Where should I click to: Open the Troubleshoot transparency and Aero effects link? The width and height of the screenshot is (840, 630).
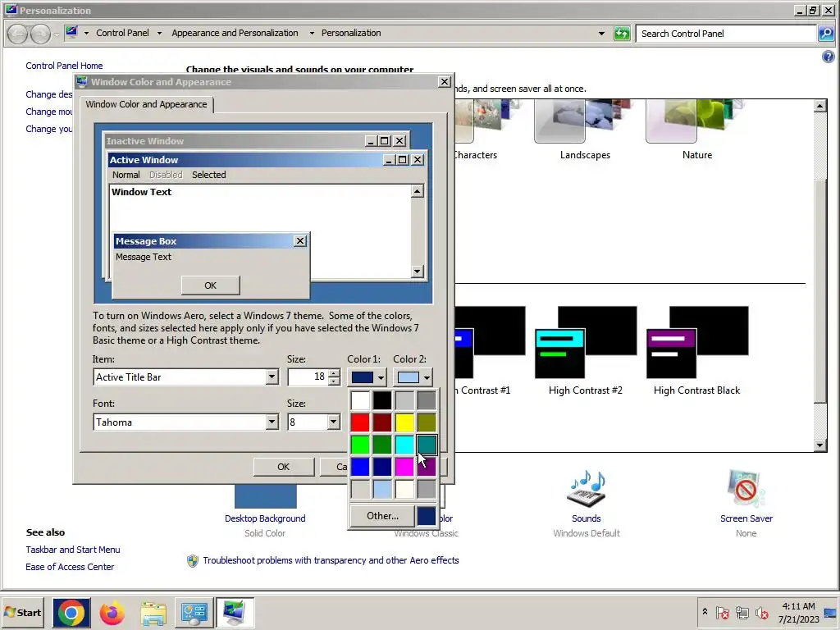coord(331,560)
